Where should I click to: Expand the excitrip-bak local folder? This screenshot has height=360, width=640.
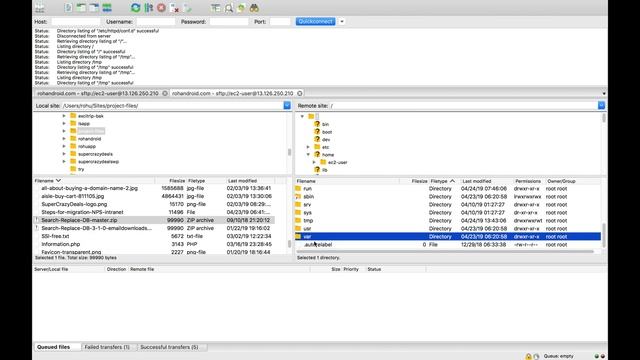click(64, 116)
